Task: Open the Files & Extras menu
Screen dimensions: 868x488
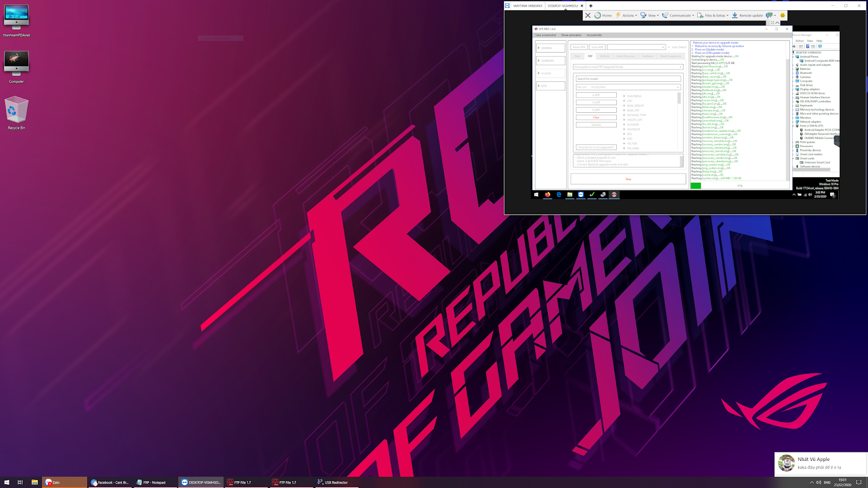Action: (x=713, y=15)
